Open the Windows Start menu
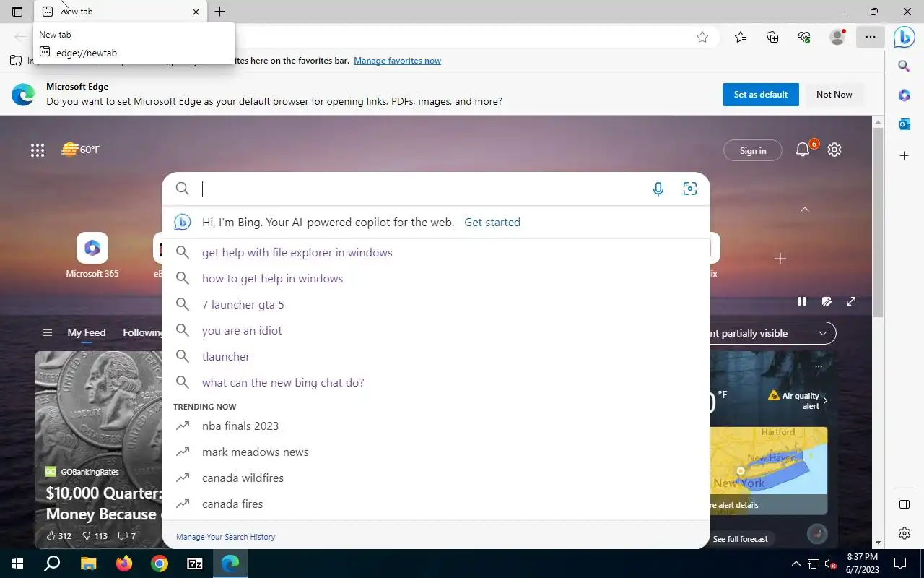 [17, 564]
